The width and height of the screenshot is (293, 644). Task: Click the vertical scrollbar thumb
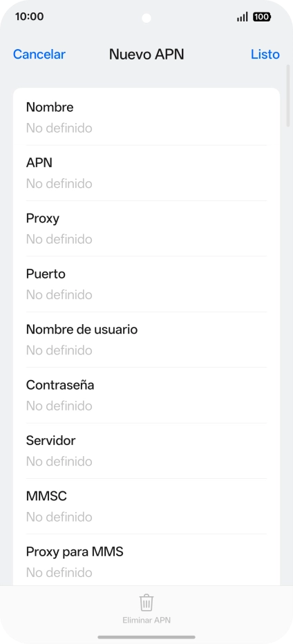tap(288, 95)
